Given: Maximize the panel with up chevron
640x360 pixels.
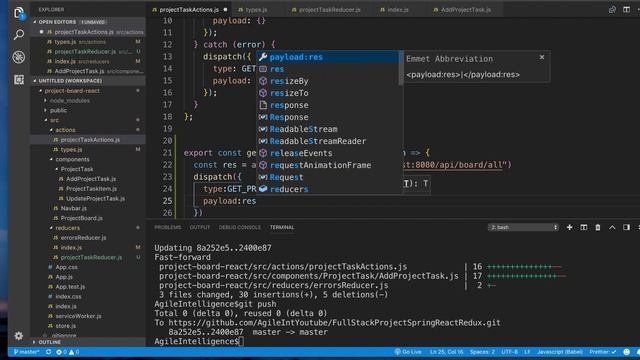Looking at the screenshot, I should (x=612, y=227).
